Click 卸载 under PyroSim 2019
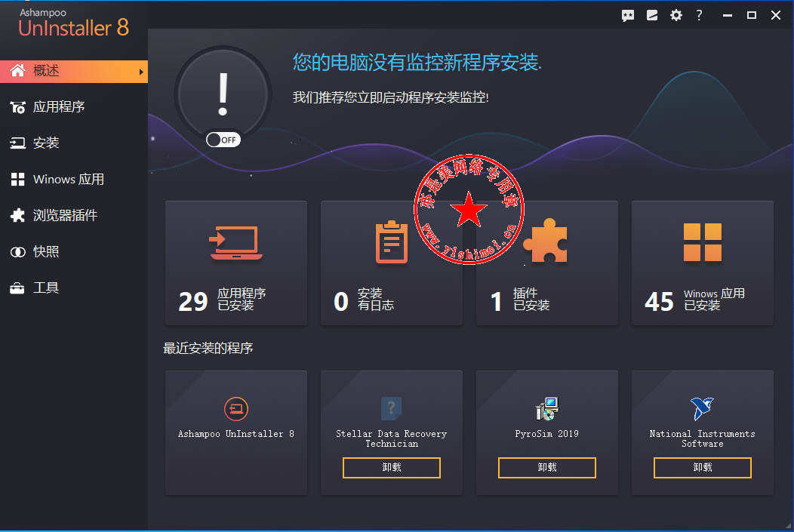This screenshot has height=532, width=794. pos(547,468)
